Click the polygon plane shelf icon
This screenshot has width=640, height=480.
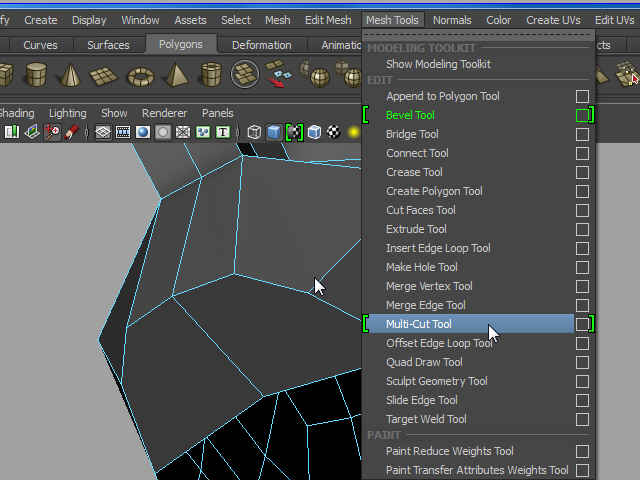106,75
